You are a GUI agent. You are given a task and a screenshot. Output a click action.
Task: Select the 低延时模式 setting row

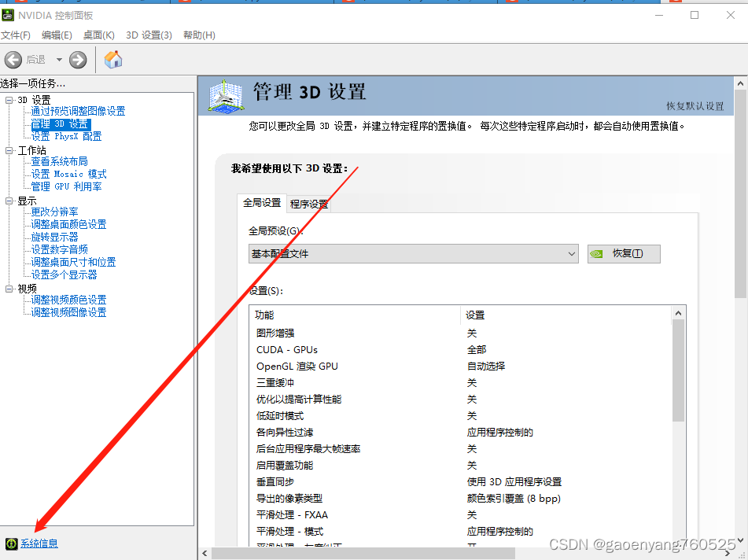[460, 416]
